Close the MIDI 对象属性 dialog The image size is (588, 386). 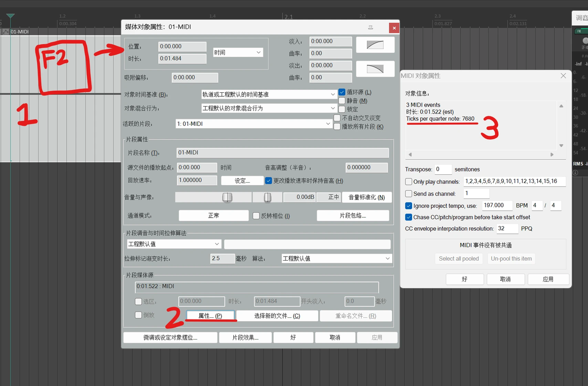pyautogui.click(x=563, y=76)
